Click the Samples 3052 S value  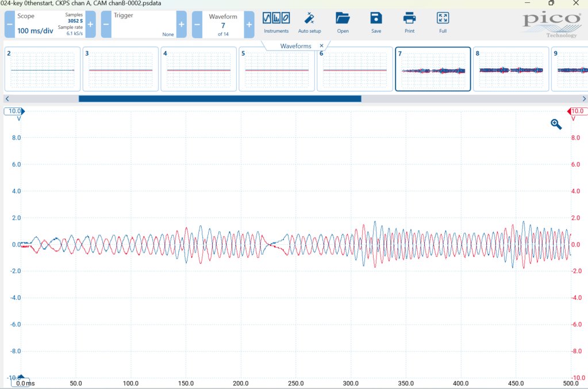(75, 21)
